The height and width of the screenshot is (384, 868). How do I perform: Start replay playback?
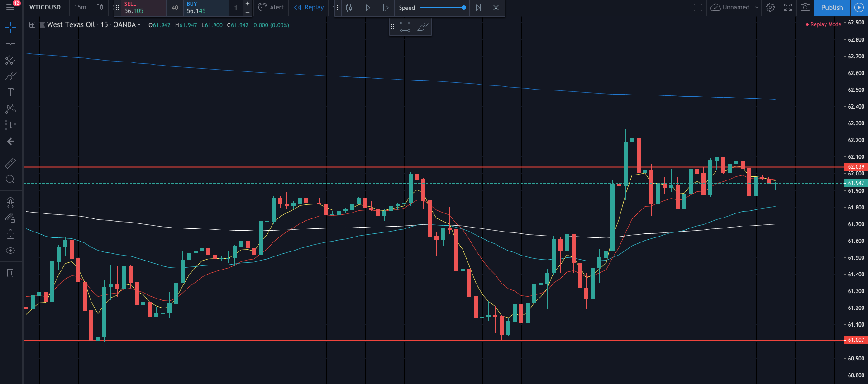368,8
